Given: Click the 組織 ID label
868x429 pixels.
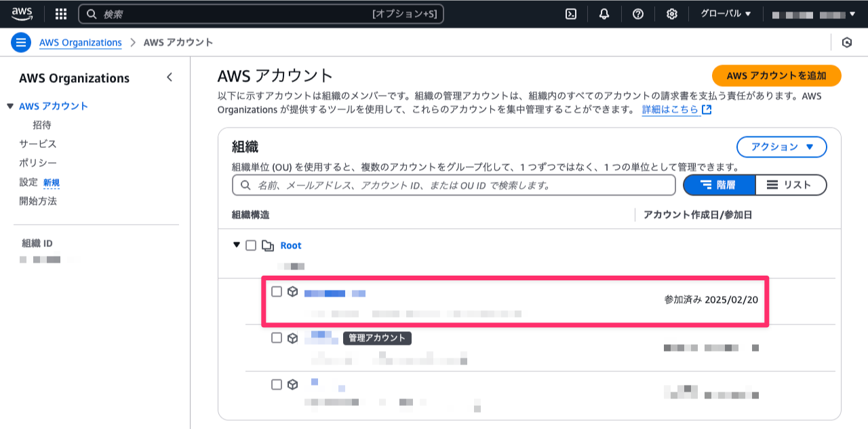Looking at the screenshot, I should click(x=37, y=243).
